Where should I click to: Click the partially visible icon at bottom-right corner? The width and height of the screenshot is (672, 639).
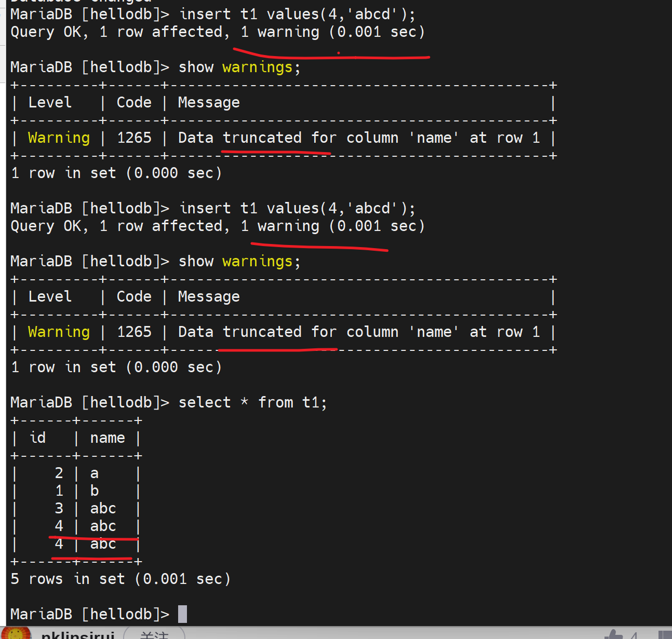click(x=664, y=634)
